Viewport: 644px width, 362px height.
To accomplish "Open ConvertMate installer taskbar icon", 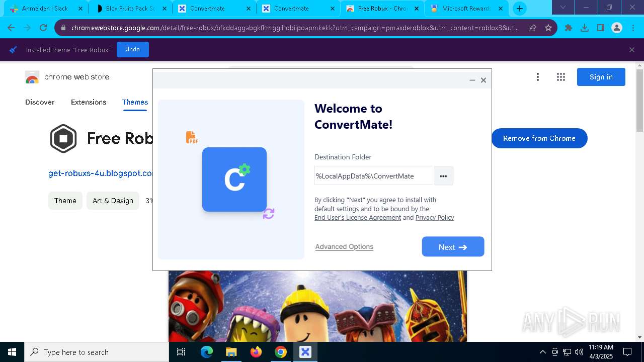I will (305, 352).
